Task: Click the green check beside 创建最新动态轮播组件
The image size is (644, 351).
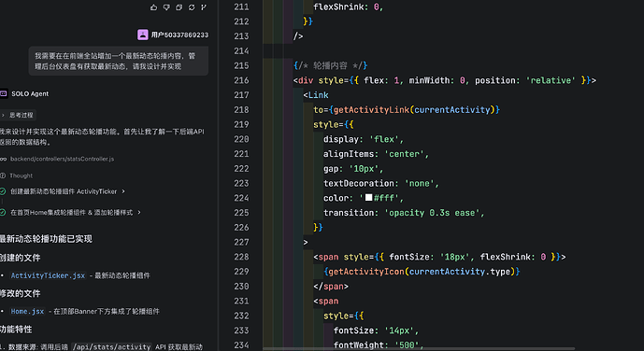Action: [x=3, y=191]
